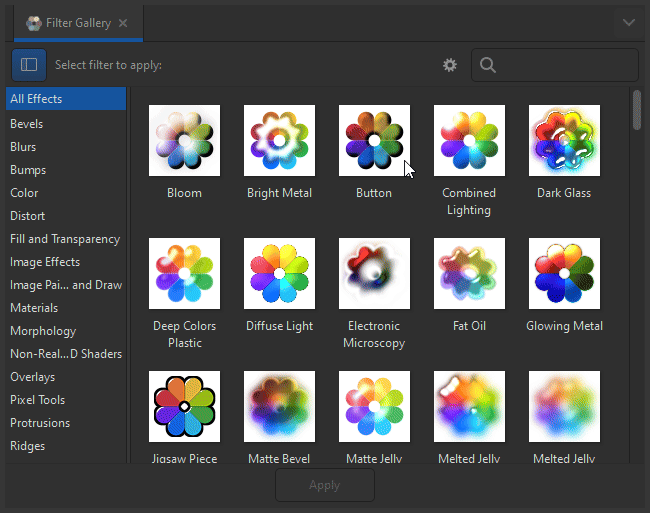Click the Deep Colors Plastic label
This screenshot has width=650, height=513.
click(x=184, y=334)
